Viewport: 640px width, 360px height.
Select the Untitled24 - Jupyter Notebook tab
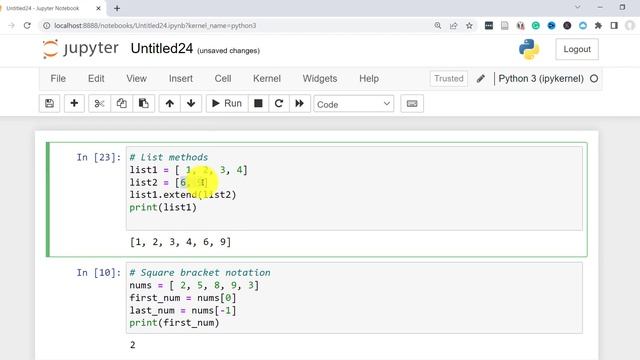tap(43, 8)
